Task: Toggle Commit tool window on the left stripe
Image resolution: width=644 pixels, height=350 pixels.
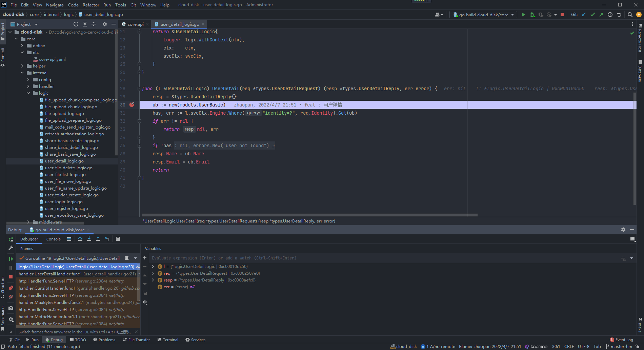Action: 3,57
